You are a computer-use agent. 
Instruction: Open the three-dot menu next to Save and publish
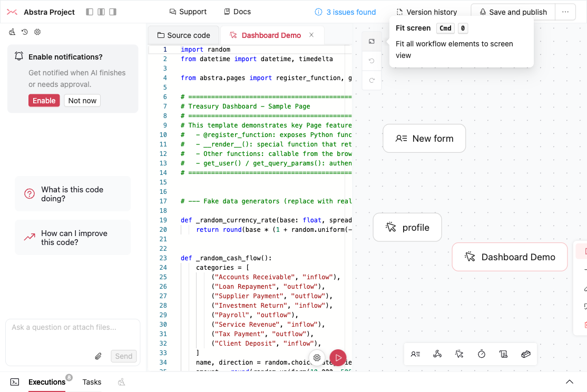[565, 12]
